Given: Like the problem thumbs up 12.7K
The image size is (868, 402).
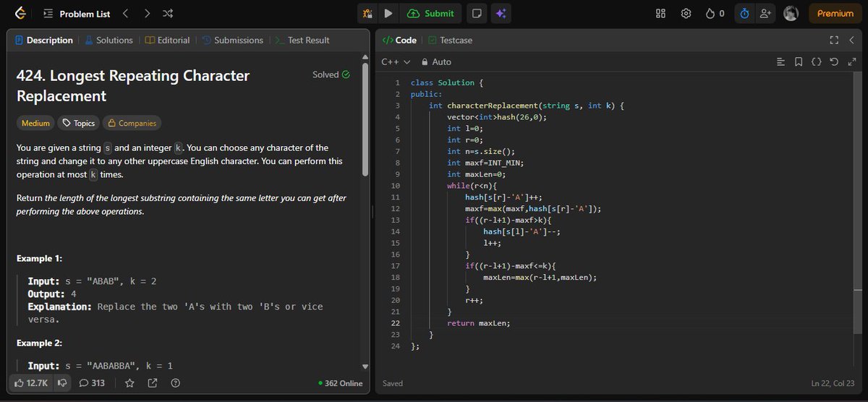Looking at the screenshot, I should click(31, 383).
